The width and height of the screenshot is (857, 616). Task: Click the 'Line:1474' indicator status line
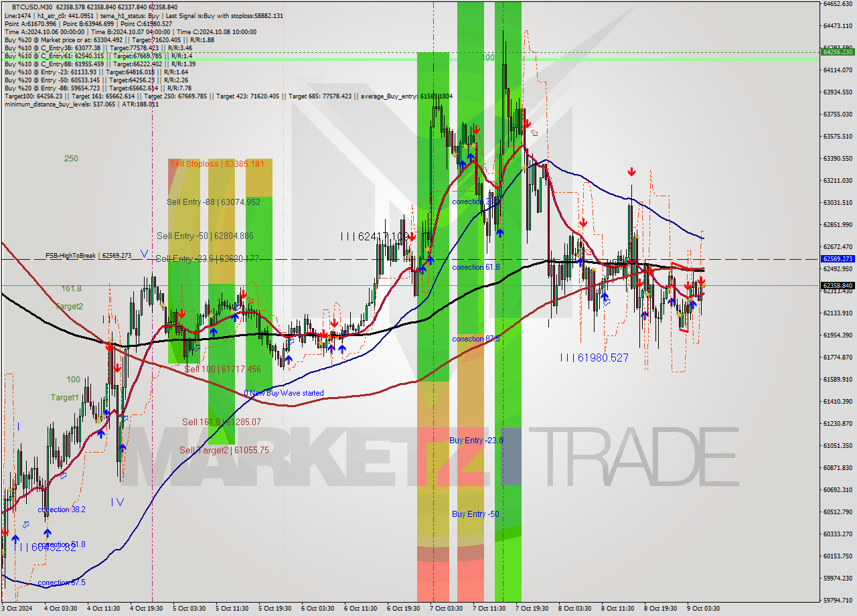coord(143,15)
